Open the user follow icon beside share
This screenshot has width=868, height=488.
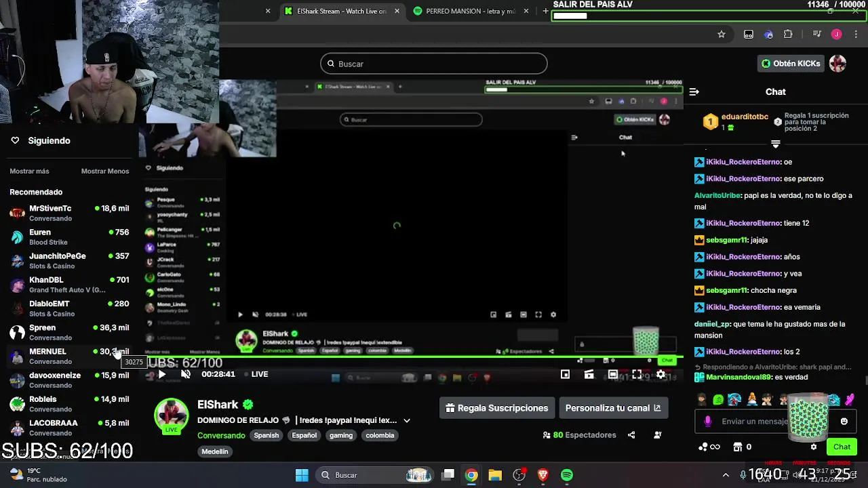657,435
